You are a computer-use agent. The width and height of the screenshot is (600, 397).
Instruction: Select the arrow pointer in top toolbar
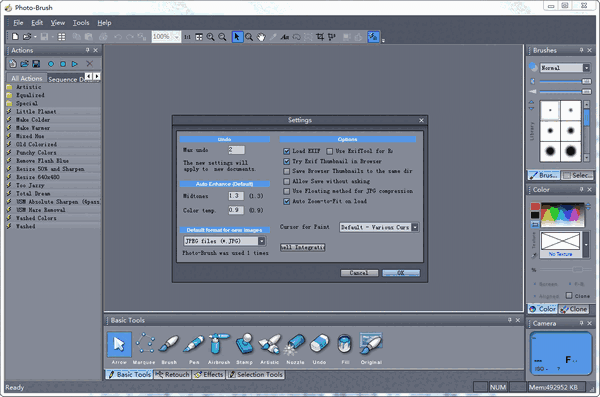[x=237, y=37]
